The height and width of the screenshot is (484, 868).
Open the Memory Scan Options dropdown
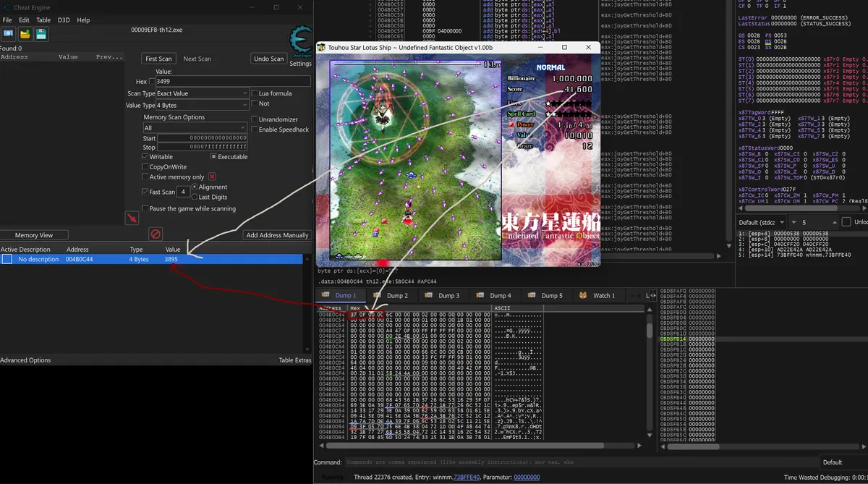tap(195, 128)
